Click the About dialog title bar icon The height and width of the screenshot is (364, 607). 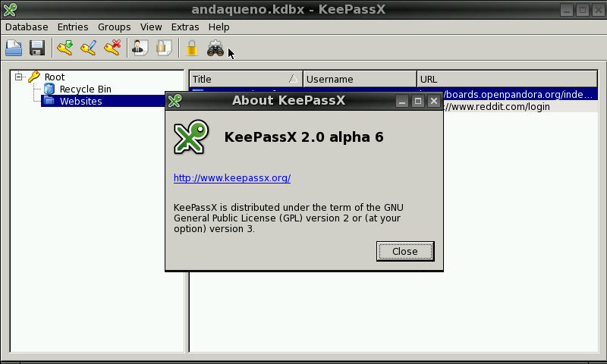pos(175,101)
